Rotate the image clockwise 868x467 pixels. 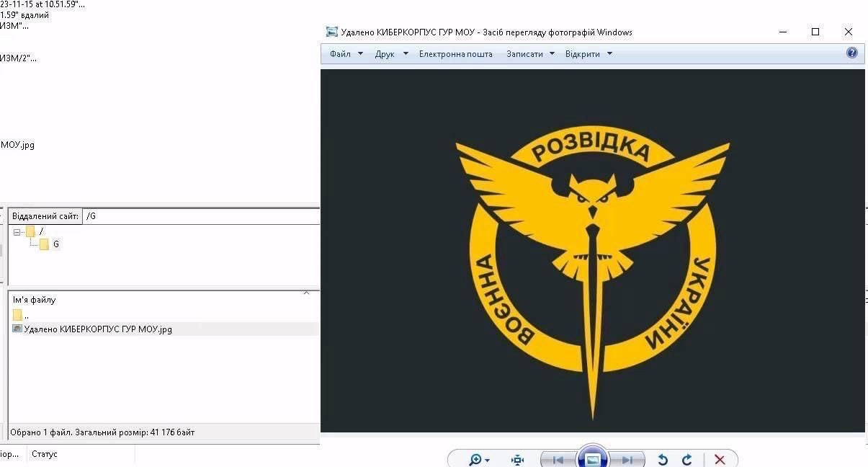point(687,460)
